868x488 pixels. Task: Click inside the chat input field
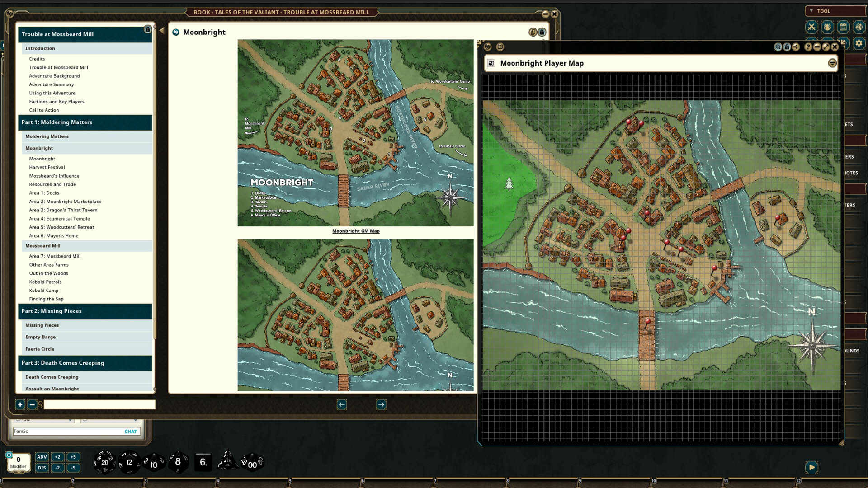(x=68, y=432)
